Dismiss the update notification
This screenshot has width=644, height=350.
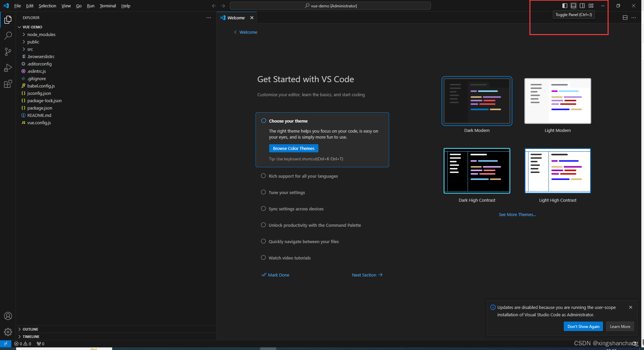click(x=631, y=307)
